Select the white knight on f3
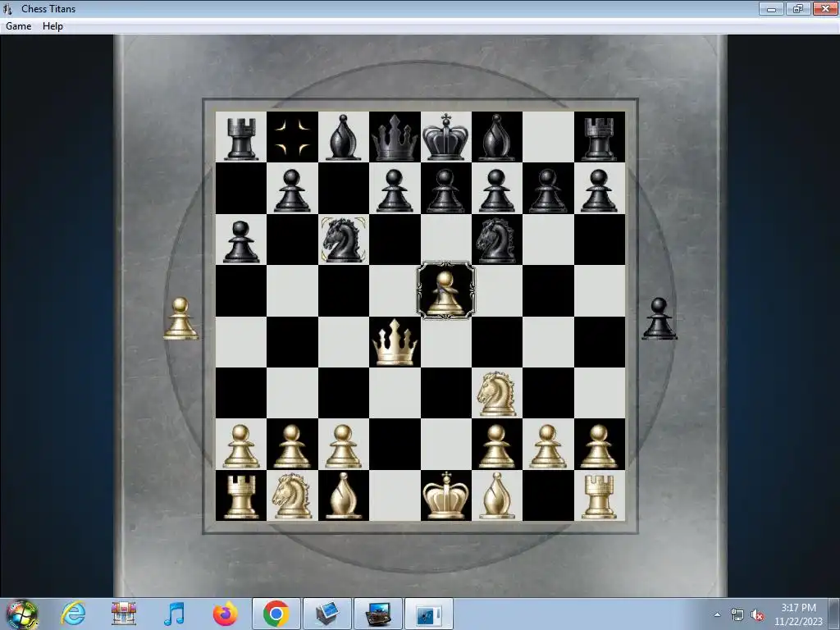The width and height of the screenshot is (840, 630). point(496,394)
